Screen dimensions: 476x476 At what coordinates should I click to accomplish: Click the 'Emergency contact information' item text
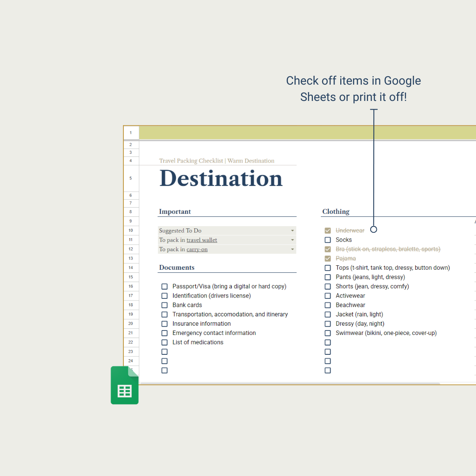tap(214, 333)
